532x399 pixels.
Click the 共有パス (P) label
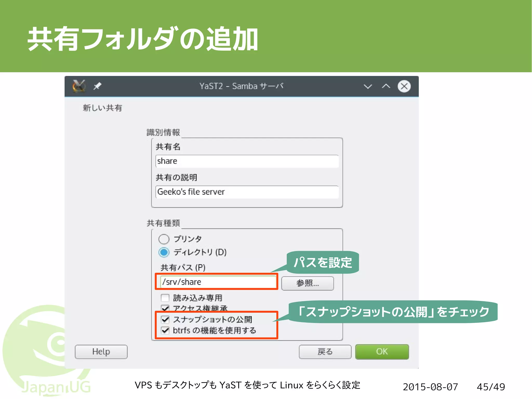click(183, 267)
